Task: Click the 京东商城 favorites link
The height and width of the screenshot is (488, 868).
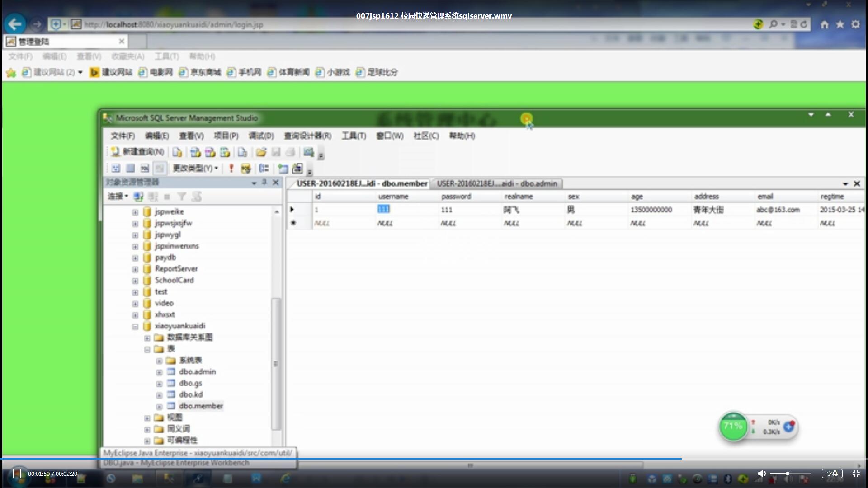Action: pos(200,72)
